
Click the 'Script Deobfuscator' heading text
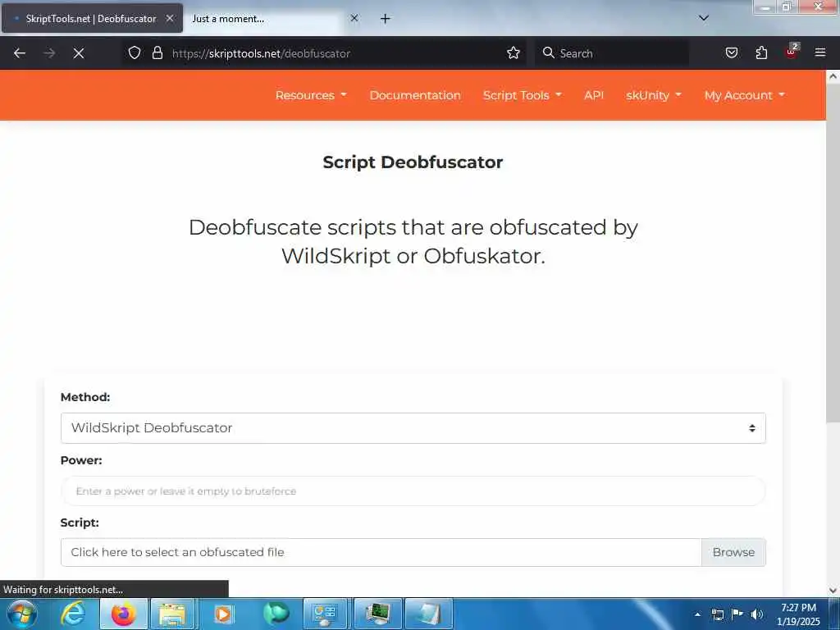pos(413,162)
